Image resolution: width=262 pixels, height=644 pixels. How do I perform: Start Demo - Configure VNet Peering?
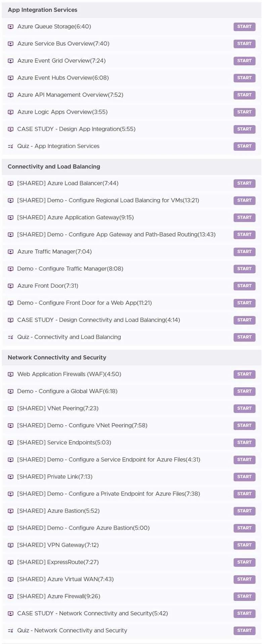point(245,426)
